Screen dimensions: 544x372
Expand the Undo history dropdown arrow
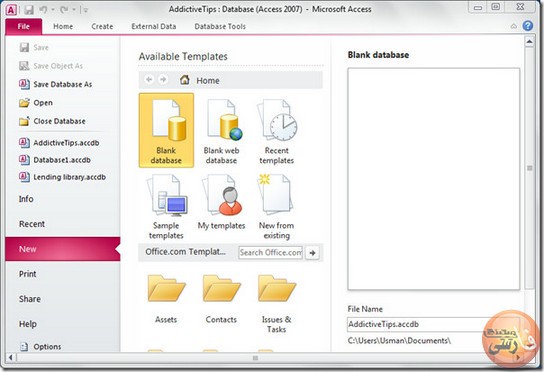click(53, 10)
